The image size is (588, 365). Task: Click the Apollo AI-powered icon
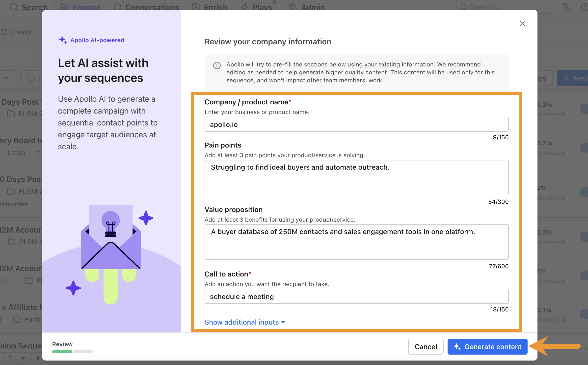click(63, 40)
